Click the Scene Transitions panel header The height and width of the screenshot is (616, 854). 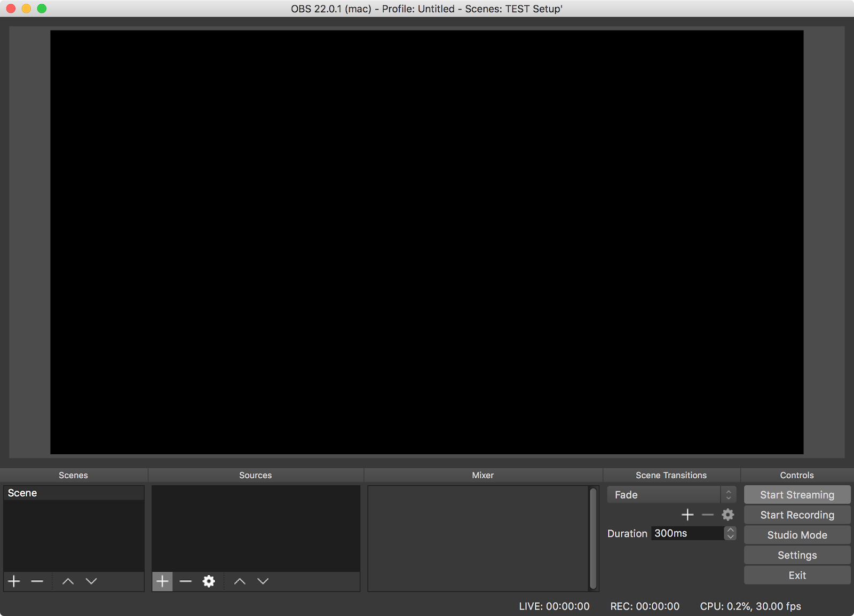coord(671,475)
